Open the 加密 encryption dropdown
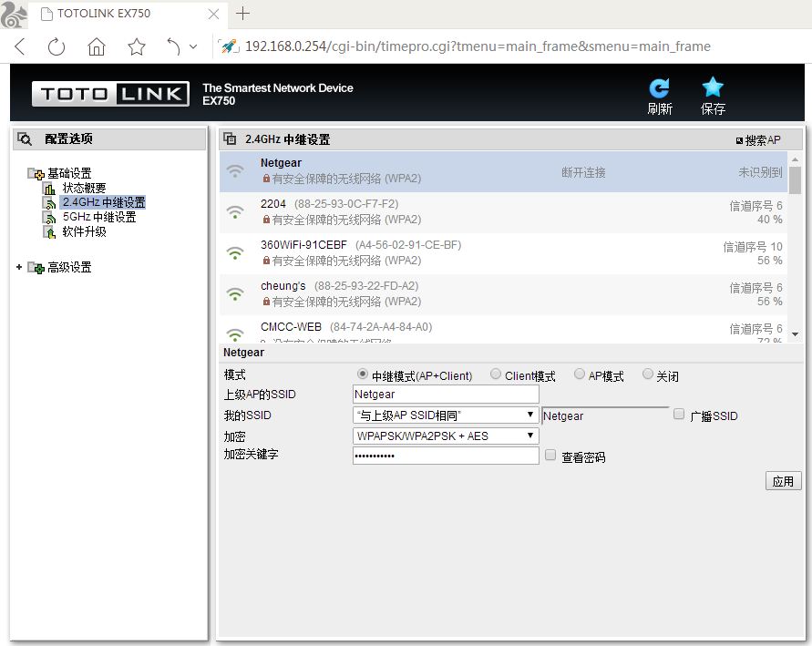 point(446,436)
